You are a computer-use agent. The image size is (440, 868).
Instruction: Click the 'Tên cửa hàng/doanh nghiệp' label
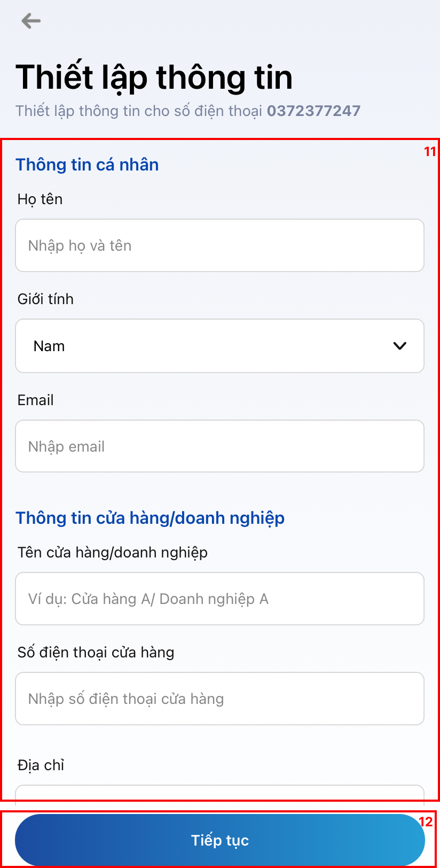point(113,553)
